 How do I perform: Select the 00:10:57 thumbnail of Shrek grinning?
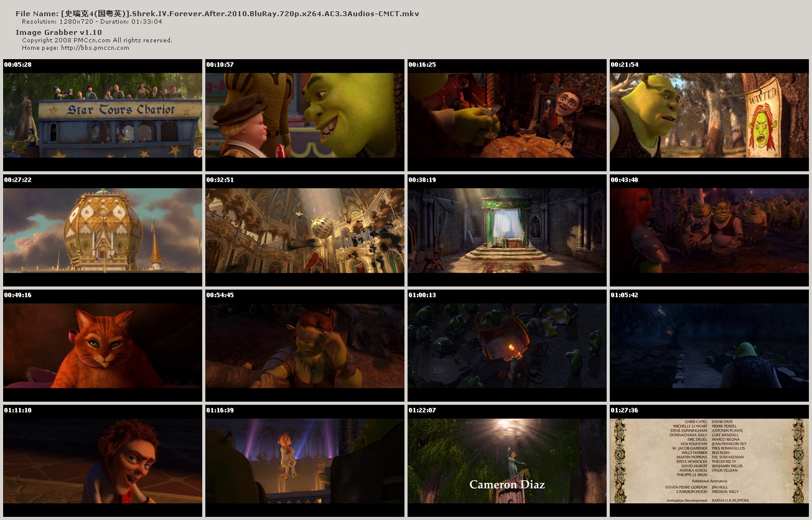[305, 115]
